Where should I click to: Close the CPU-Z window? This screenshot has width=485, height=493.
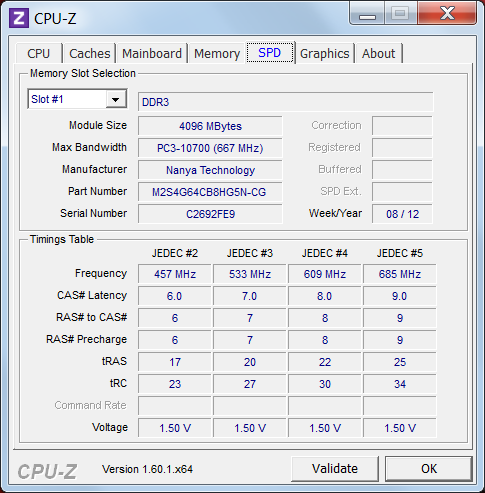[x=447, y=13]
